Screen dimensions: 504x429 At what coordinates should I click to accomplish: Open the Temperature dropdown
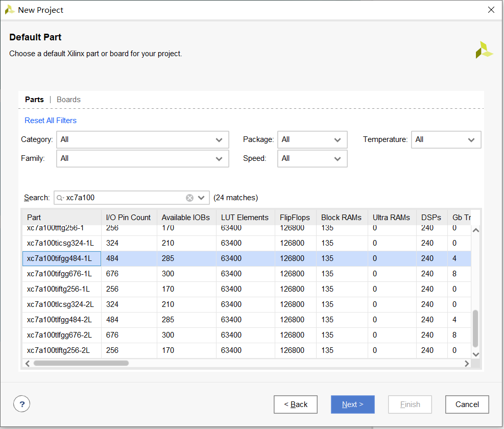[x=446, y=139]
